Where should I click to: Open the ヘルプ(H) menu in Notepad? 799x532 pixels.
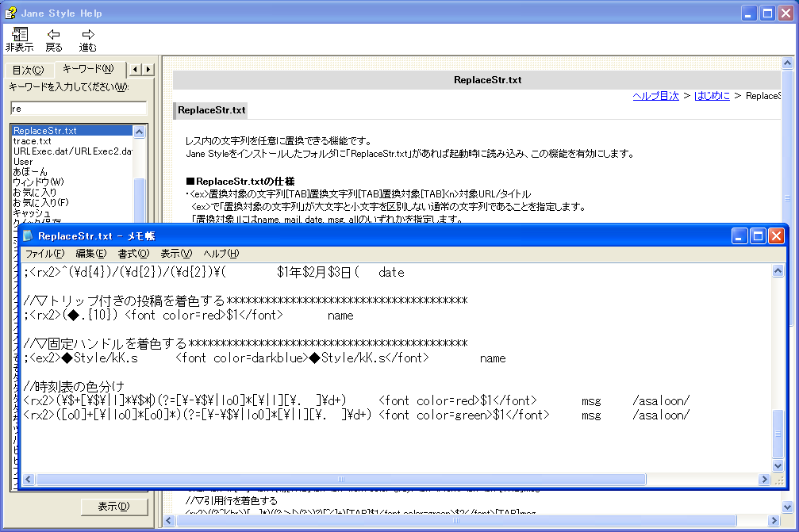click(221, 254)
